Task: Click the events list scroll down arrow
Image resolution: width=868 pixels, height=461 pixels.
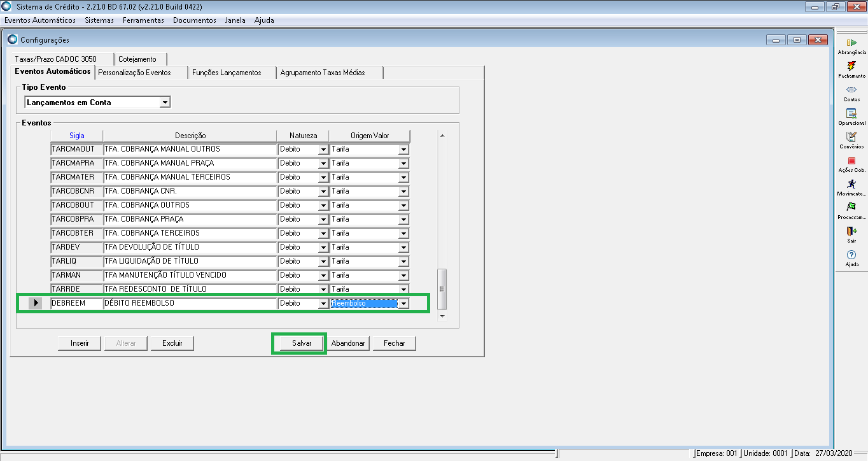Action: tap(442, 316)
